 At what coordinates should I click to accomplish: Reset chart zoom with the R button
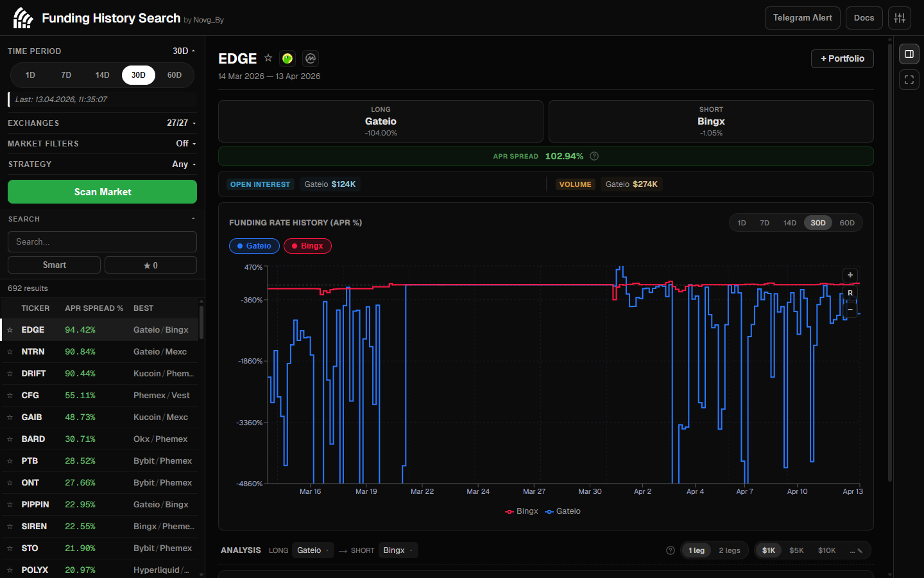pyautogui.click(x=850, y=293)
